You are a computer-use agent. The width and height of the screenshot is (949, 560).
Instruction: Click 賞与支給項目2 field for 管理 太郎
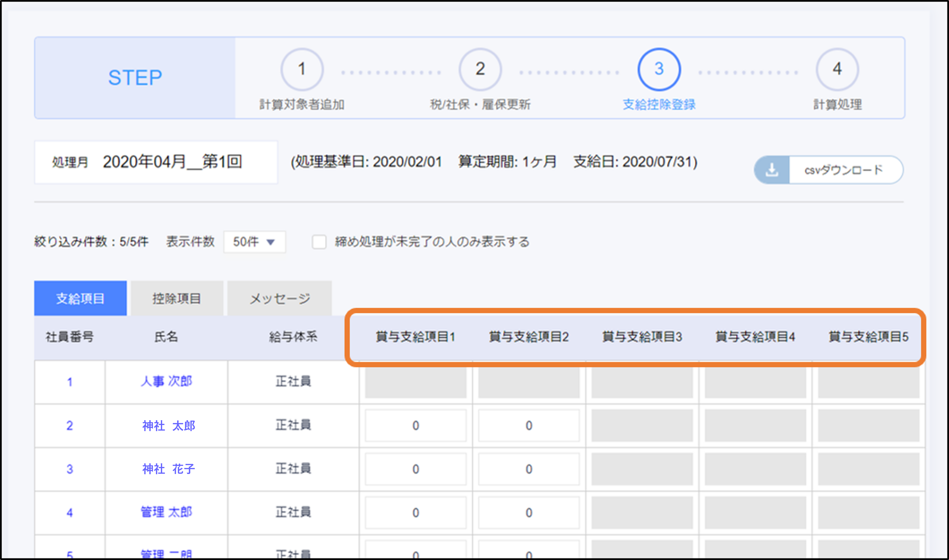529,513
